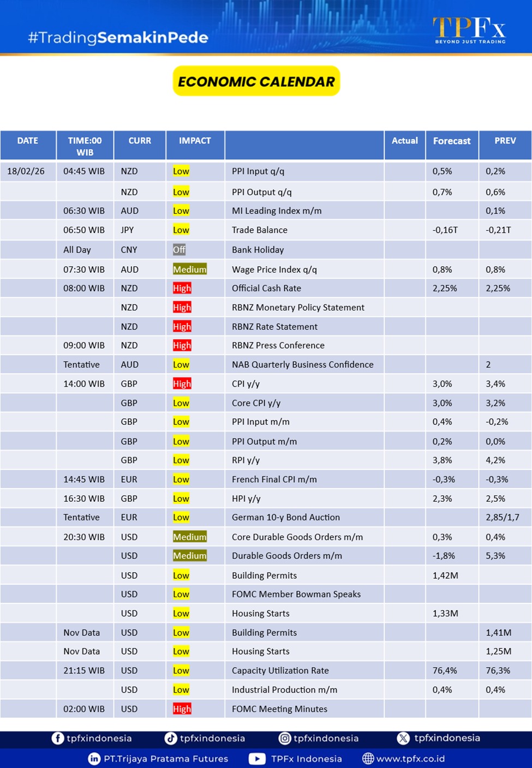Open the www.tpfx.co.id website link
This screenshot has width=532, height=768.
[x=410, y=759]
